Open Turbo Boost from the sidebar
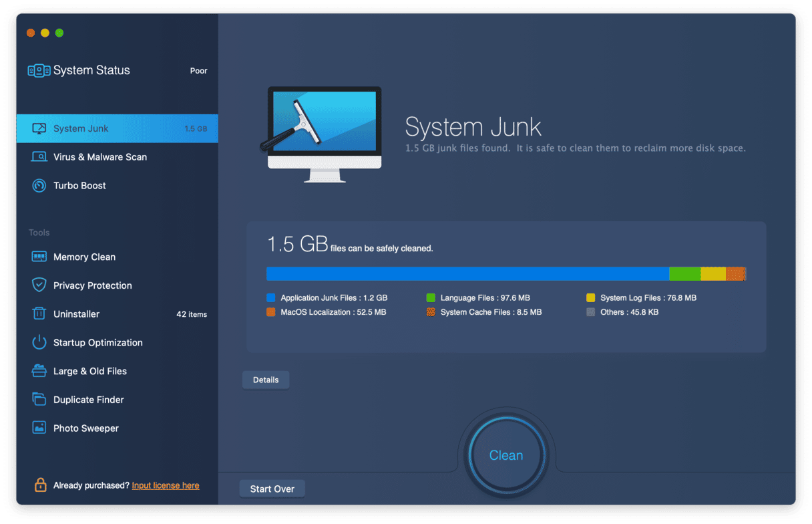Screen dimensions: 812x524 click(x=79, y=186)
